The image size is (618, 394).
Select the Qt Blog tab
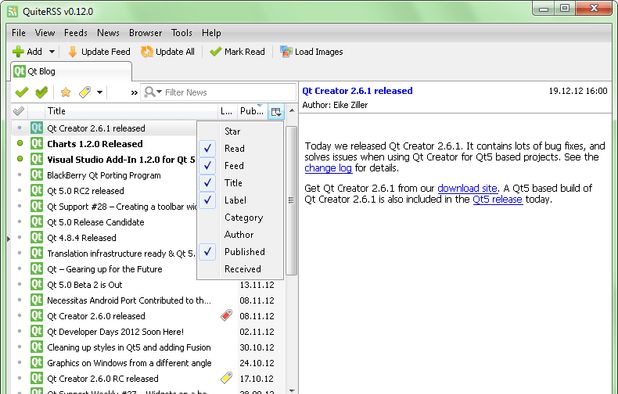(x=71, y=71)
